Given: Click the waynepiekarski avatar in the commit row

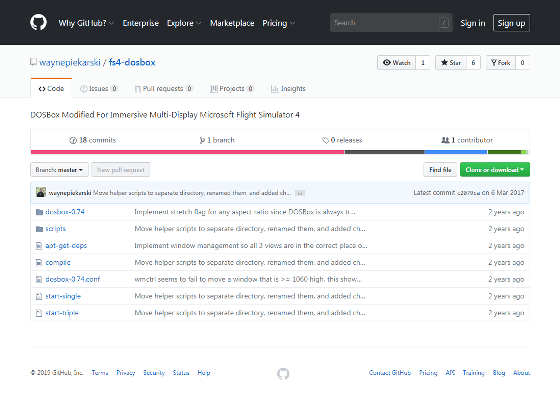Looking at the screenshot, I should point(41,192).
